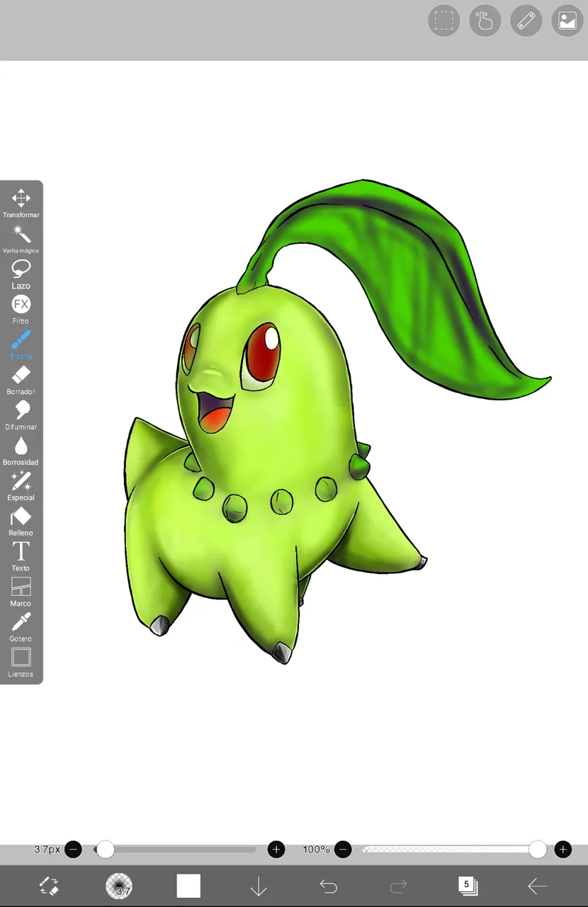Screen dimensions: 588x907
Task: Select the Borrosidad blur tool
Action: coord(21,451)
